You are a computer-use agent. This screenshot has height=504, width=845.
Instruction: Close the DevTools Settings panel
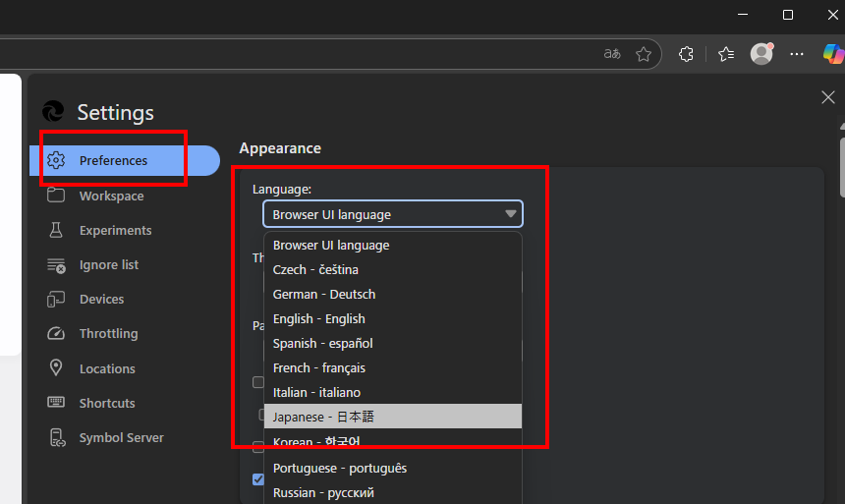[x=827, y=96]
